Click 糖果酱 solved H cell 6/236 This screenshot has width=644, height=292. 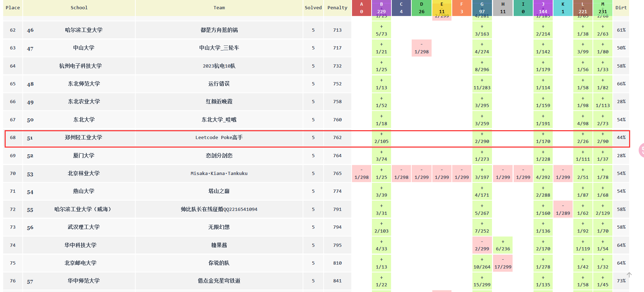503,245
